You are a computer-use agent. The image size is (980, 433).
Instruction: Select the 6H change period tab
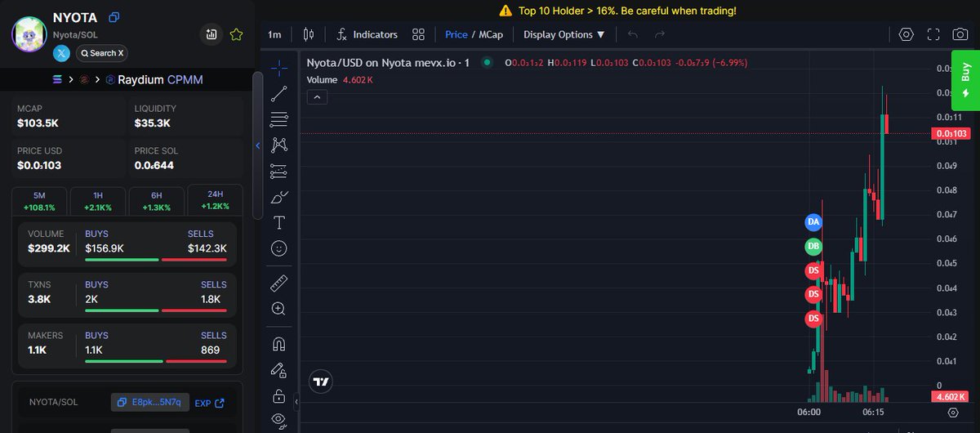[157, 201]
